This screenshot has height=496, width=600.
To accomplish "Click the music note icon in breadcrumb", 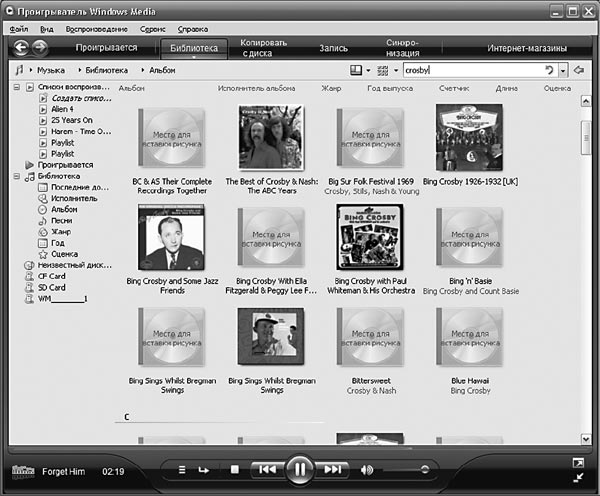I will pyautogui.click(x=19, y=70).
